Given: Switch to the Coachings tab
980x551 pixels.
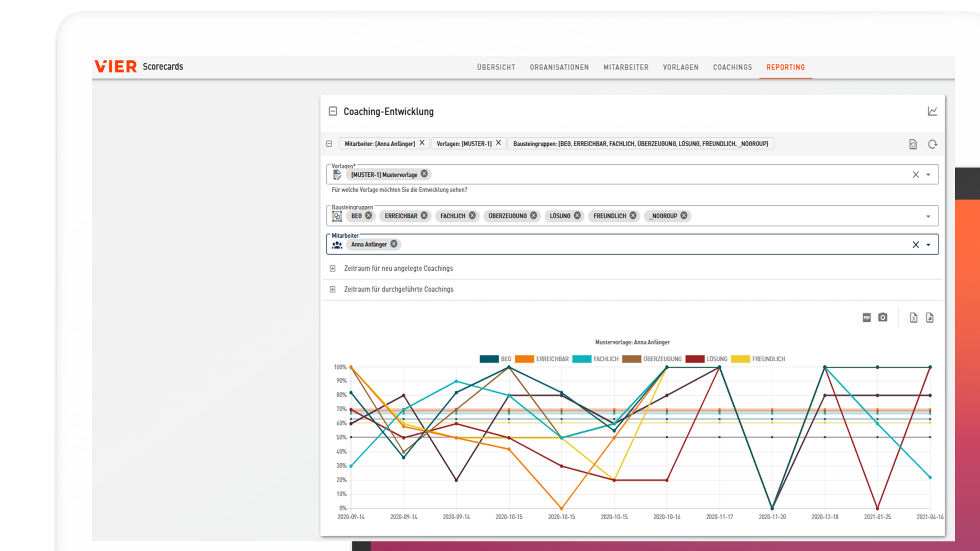Looking at the screenshot, I should (732, 67).
